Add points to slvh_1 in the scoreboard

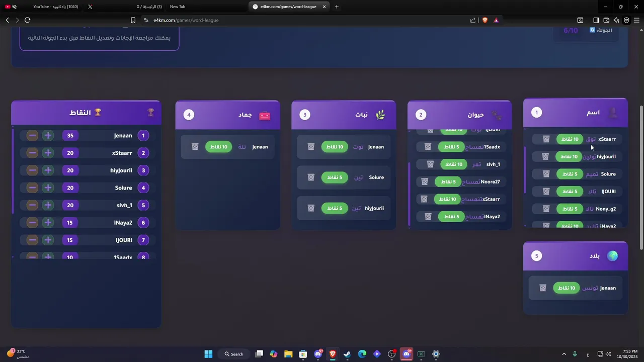click(x=48, y=205)
